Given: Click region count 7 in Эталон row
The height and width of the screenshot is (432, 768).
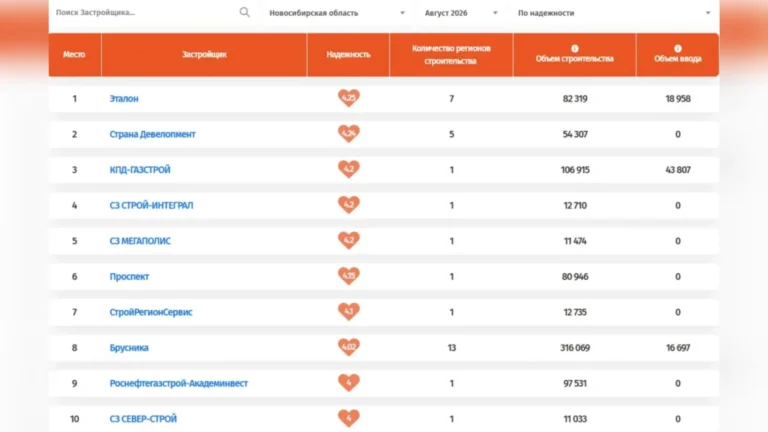Looking at the screenshot, I should (452, 98).
